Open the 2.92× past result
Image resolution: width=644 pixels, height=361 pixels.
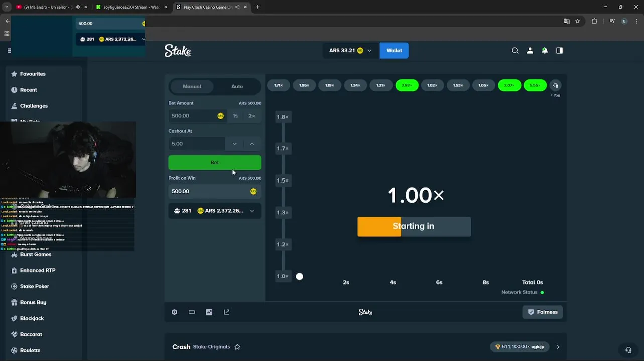407,85
